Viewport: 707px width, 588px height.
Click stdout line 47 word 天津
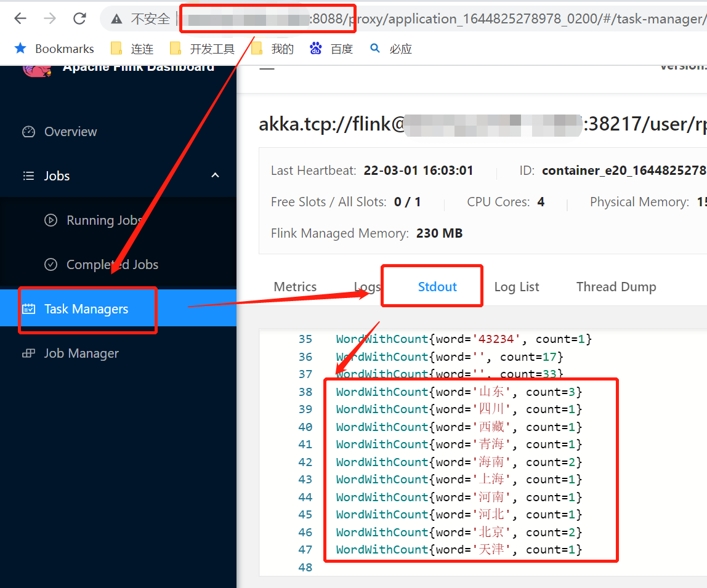pos(491,550)
